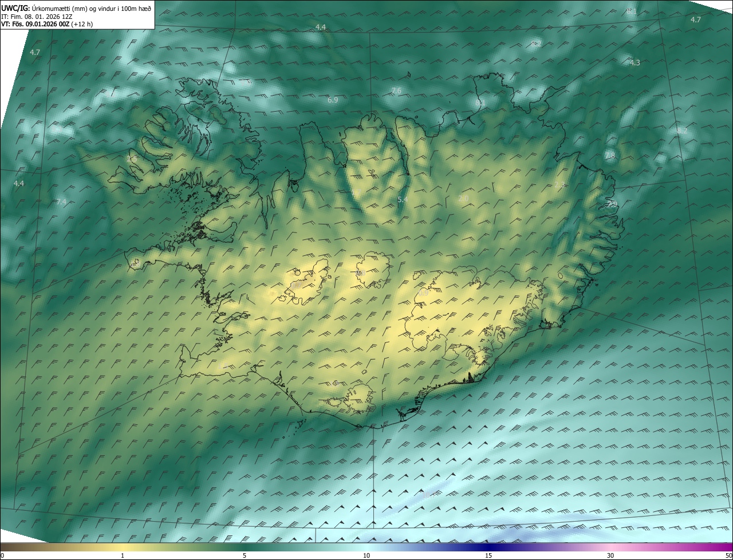
Task: Pick the pale yellow segment of the color scale
Action: 123,547
